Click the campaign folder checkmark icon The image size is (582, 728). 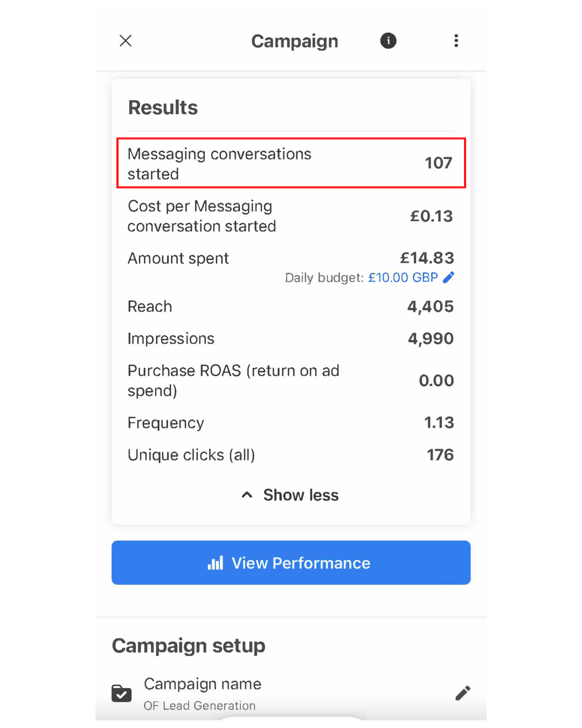pyautogui.click(x=122, y=693)
